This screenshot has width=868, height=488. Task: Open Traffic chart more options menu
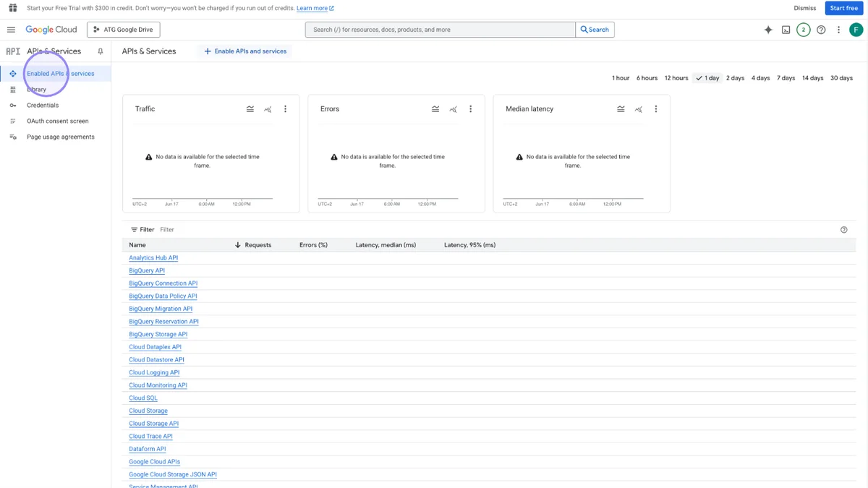pyautogui.click(x=285, y=109)
